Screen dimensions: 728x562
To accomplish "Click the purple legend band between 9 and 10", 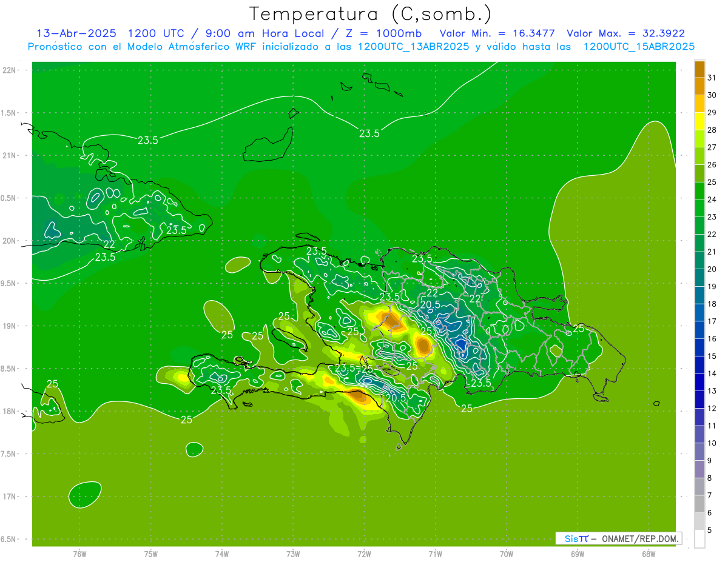I will pyautogui.click(x=699, y=452).
